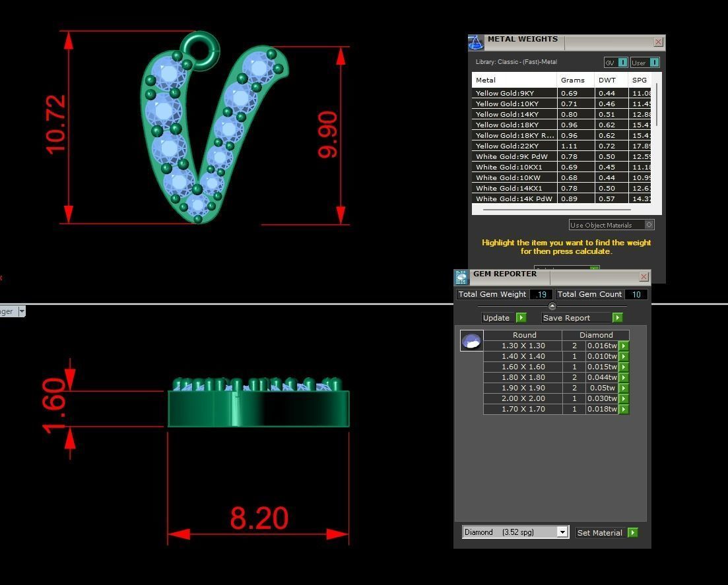Click the metal list horizontal scrollbar
The height and width of the screenshot is (585, 728).
click(556, 210)
